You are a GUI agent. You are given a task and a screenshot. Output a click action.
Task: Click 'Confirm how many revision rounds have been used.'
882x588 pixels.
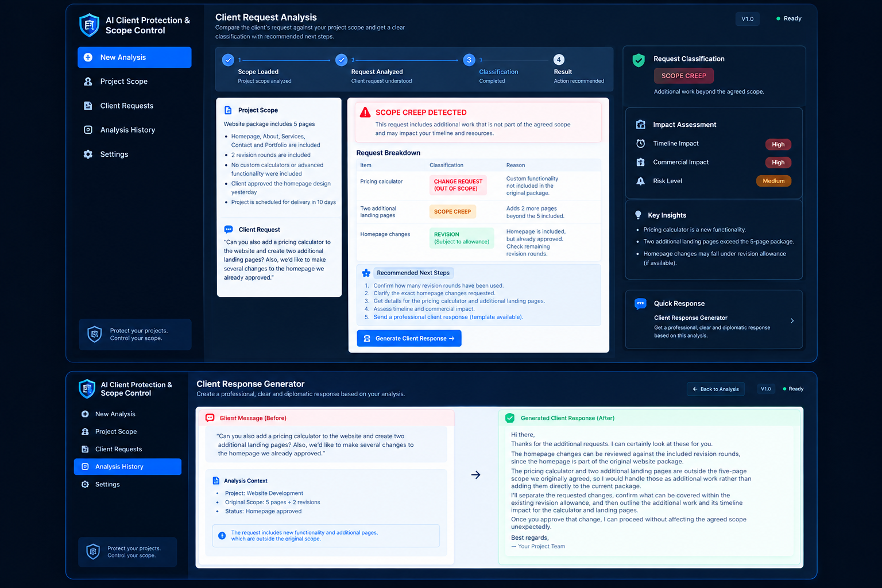point(439,285)
